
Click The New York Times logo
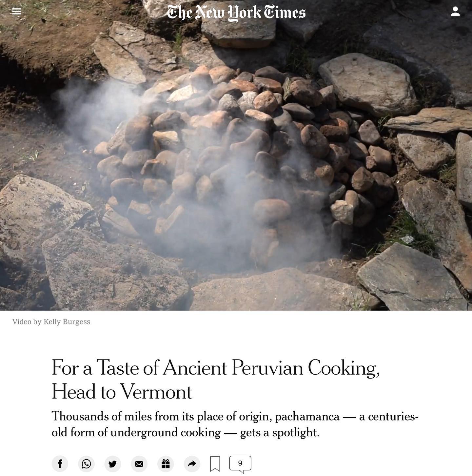(x=236, y=13)
